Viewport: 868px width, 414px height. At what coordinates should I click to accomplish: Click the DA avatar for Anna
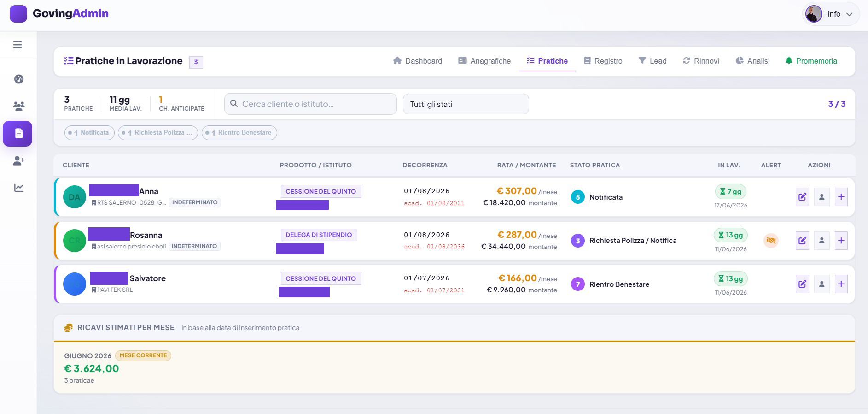(75, 197)
